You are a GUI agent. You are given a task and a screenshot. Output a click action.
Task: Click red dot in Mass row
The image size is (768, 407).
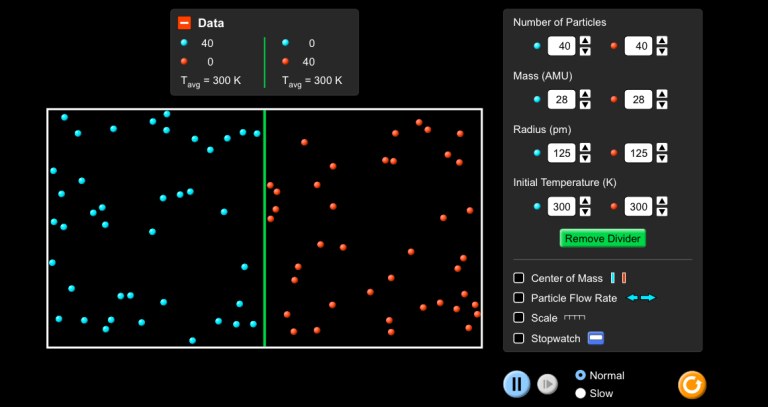[614, 99]
